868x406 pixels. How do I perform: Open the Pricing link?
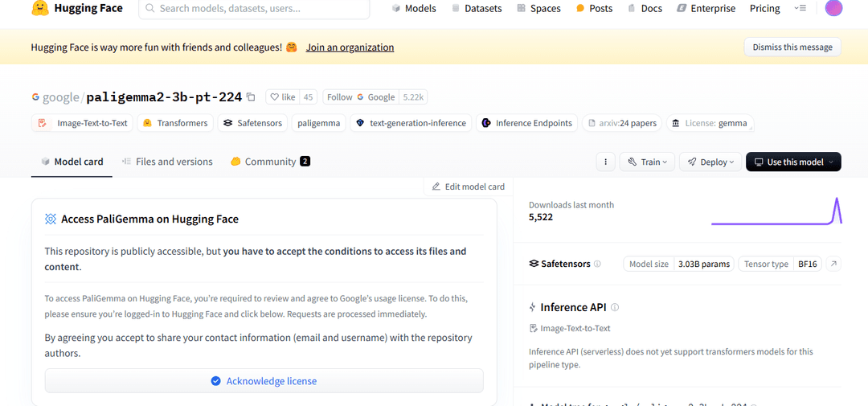(764, 8)
